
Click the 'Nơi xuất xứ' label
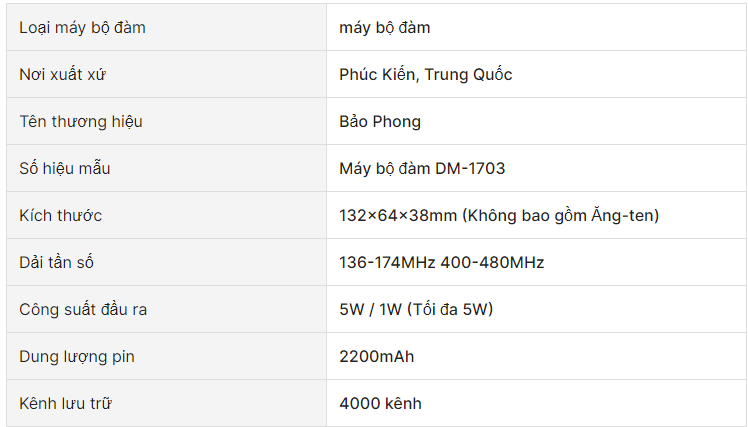(62, 74)
